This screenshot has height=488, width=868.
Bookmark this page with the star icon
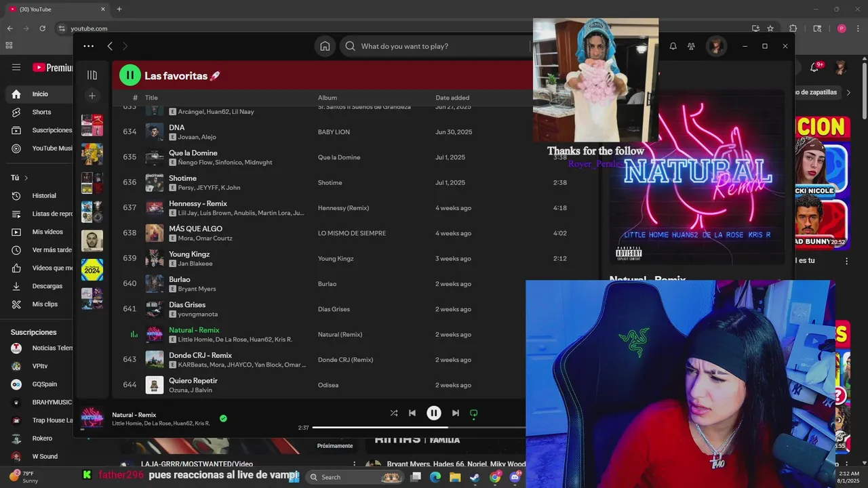(770, 28)
